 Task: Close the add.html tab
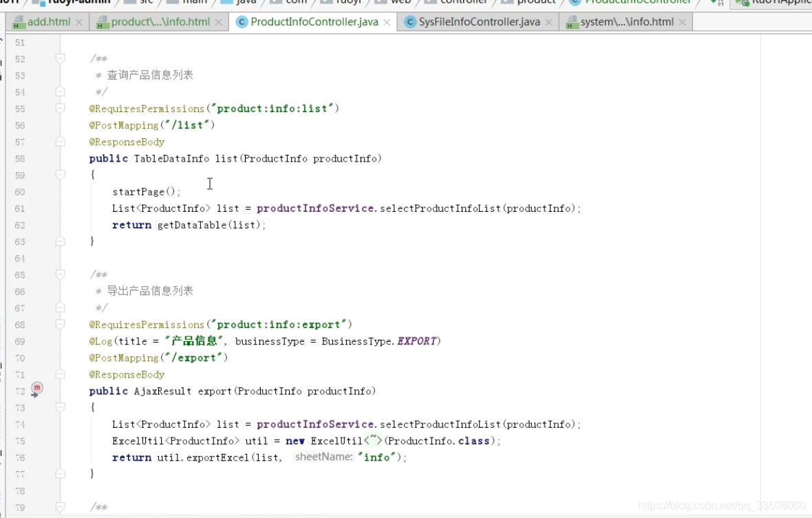click(x=79, y=22)
